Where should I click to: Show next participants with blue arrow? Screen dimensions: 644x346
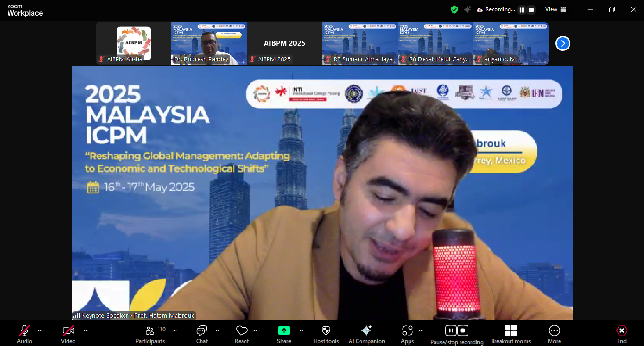tap(563, 43)
